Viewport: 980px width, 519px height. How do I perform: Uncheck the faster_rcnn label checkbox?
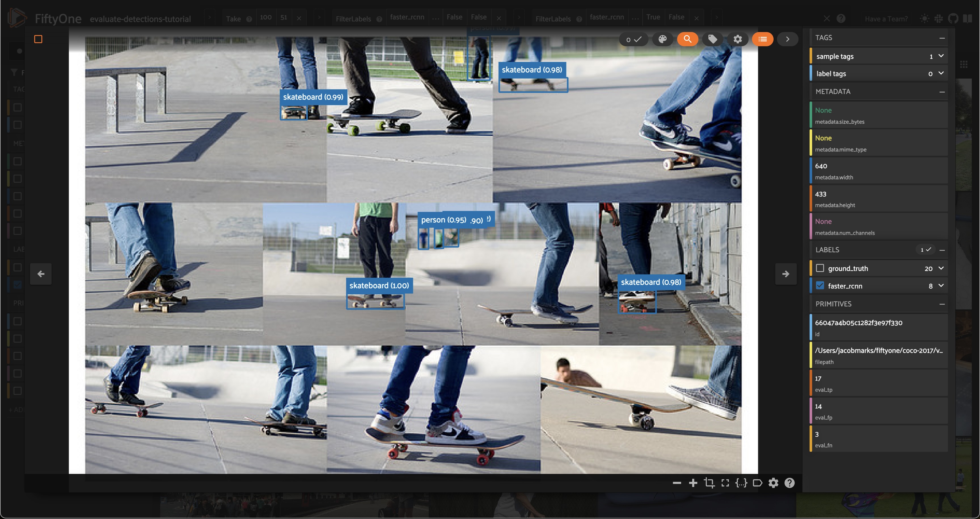tap(820, 286)
